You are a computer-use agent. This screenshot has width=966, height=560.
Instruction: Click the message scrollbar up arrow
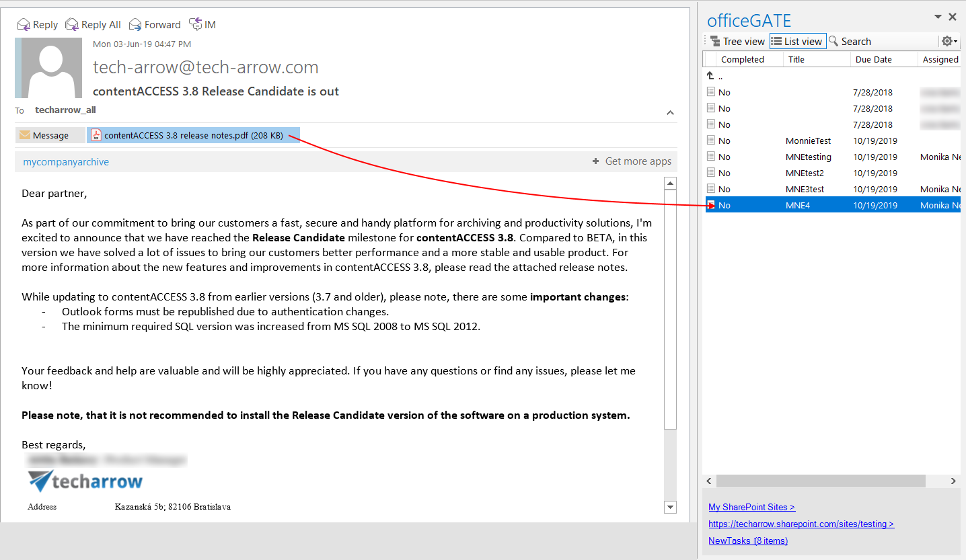point(669,184)
